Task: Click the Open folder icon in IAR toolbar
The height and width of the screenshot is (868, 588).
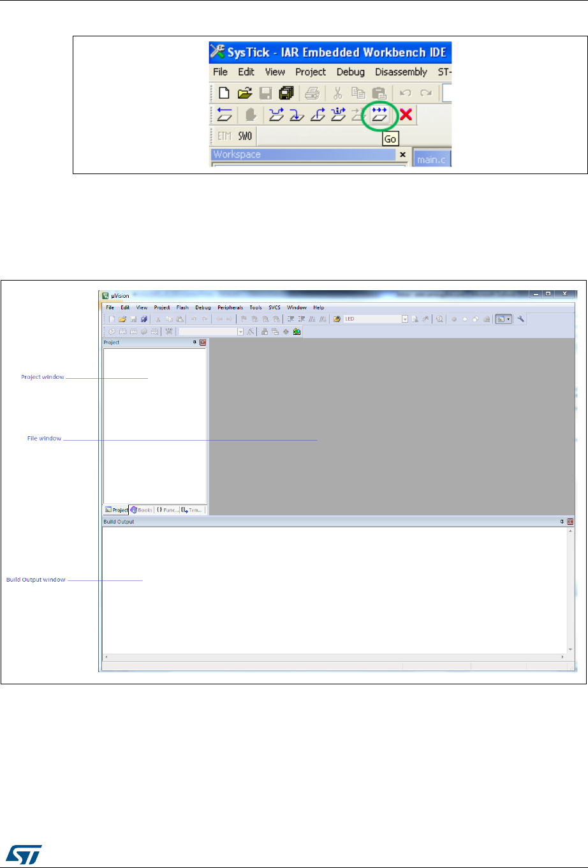Action: [x=244, y=93]
